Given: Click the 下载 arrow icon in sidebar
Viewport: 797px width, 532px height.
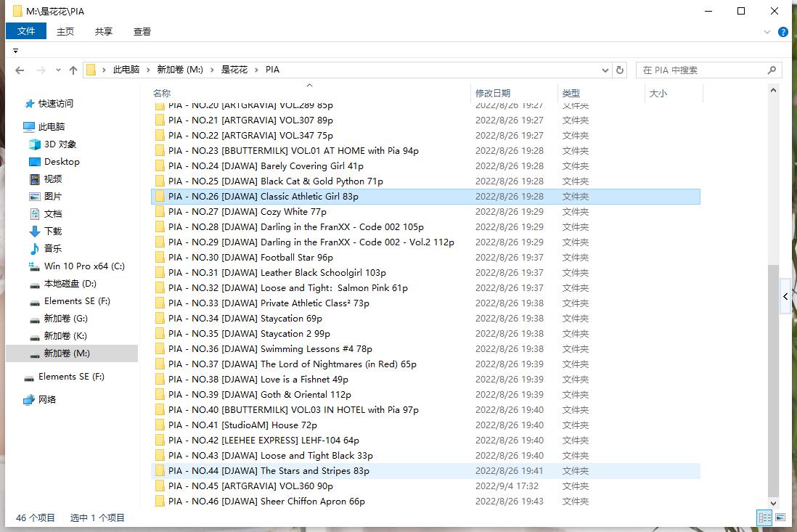Looking at the screenshot, I should pos(35,232).
